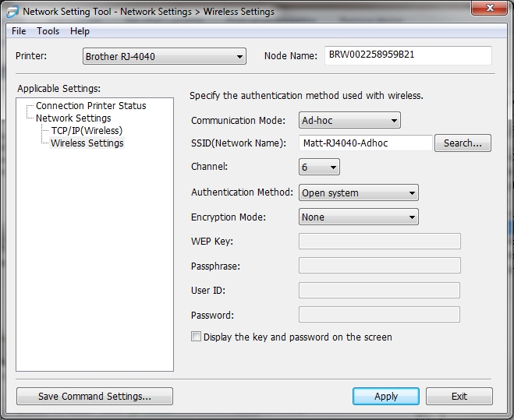Click Save Command Settings button

[94, 396]
